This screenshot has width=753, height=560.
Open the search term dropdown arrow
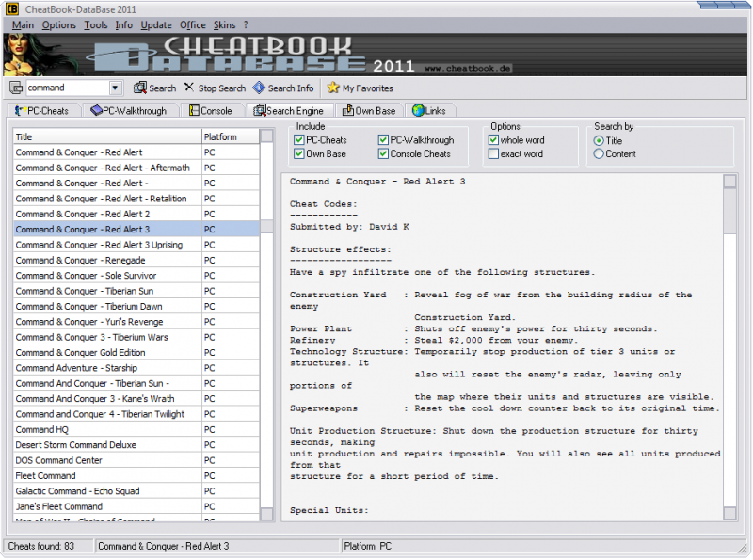(115, 88)
